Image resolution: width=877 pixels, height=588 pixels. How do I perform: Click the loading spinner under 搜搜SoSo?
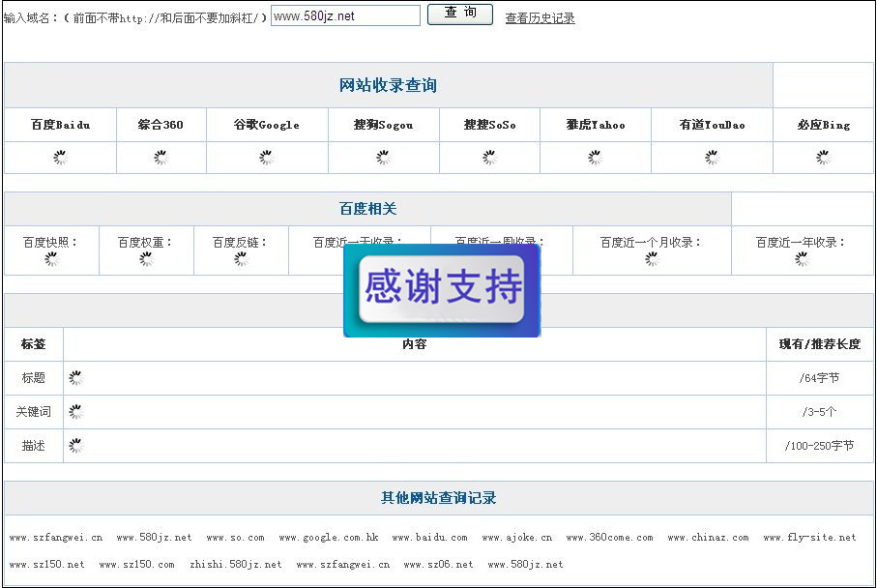(x=489, y=158)
